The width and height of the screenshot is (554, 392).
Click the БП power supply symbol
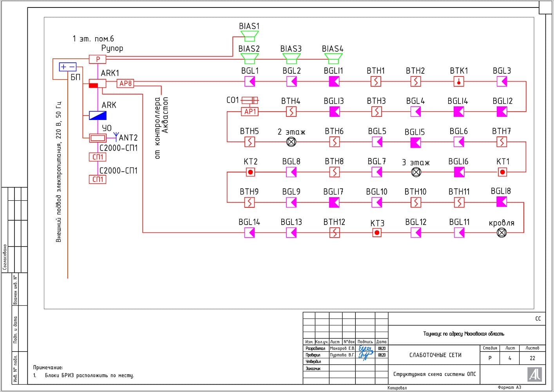tap(67, 67)
